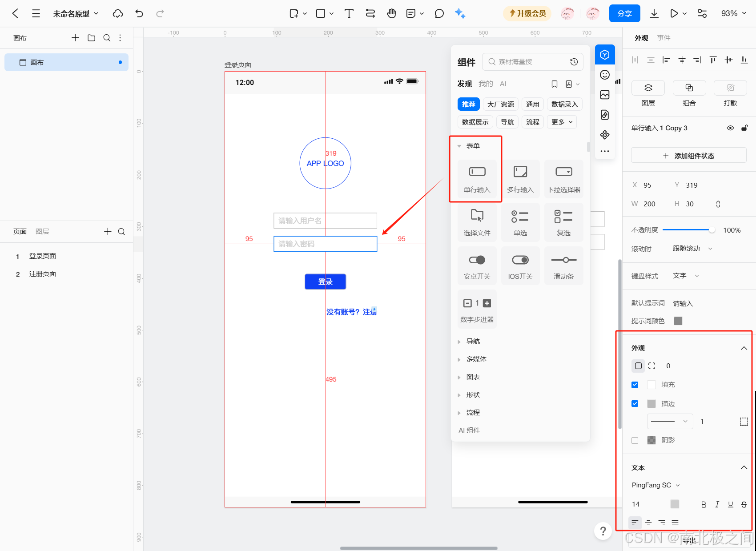Click the download export icon
The height and width of the screenshot is (551, 756).
coord(654,13)
